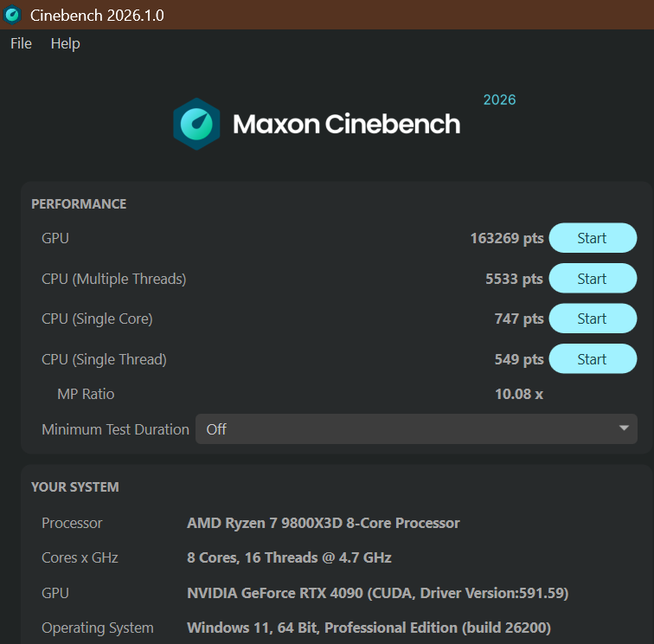Click the Cinebench title bar app icon
654x644 pixels.
tap(12, 15)
